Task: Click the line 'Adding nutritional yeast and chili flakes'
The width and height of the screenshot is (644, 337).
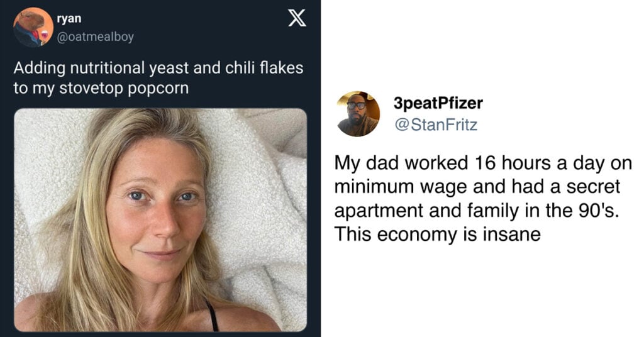Action: coord(158,68)
